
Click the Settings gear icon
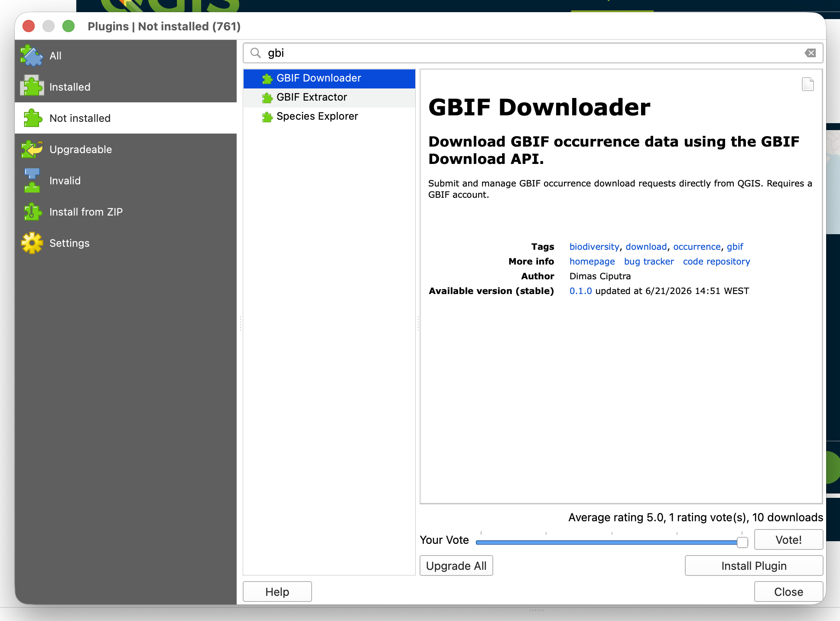[32, 243]
